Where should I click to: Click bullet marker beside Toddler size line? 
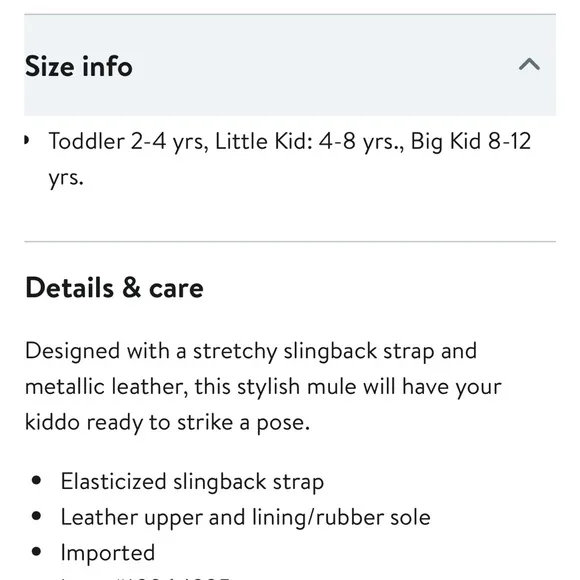point(26,141)
